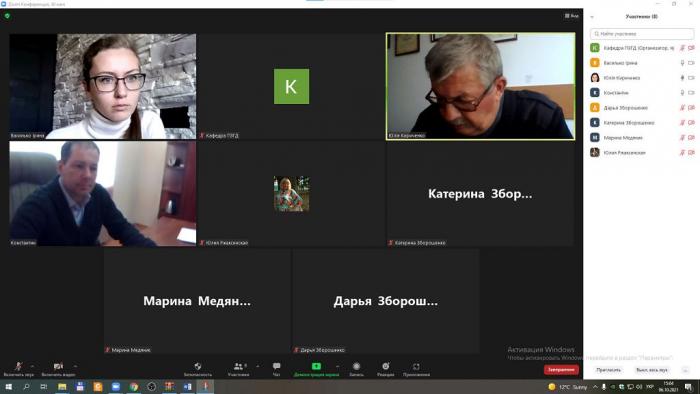Open Zoom icon on taskbar

(x=116, y=387)
